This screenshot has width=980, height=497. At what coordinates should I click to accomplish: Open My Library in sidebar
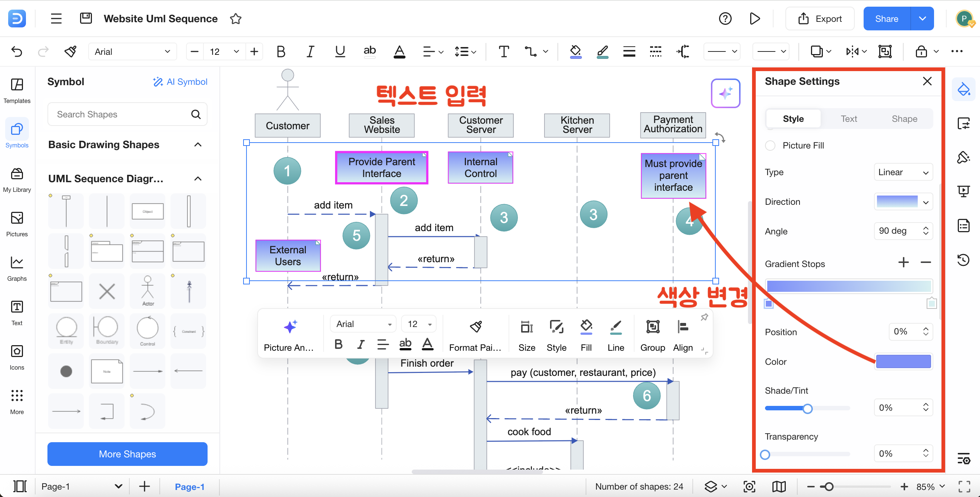(x=17, y=180)
